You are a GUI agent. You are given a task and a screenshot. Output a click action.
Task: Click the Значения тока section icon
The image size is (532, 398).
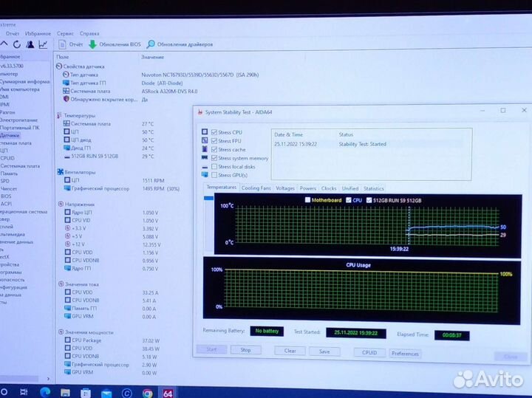click(61, 284)
